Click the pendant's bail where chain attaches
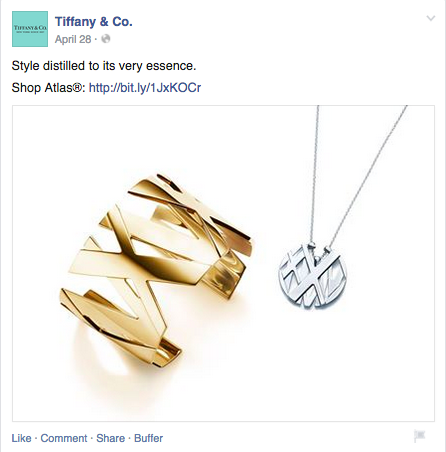The height and width of the screenshot is (452, 446). click(x=312, y=246)
